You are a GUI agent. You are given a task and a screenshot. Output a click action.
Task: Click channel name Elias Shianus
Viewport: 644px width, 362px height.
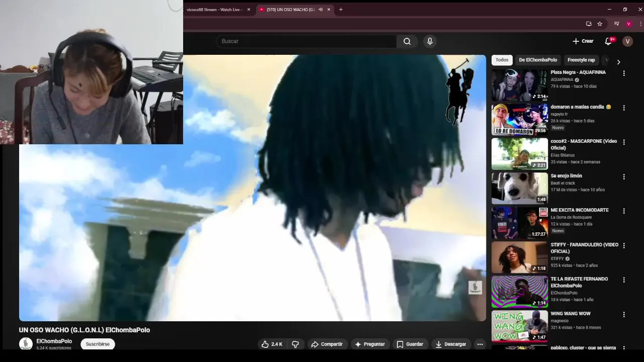(x=562, y=155)
